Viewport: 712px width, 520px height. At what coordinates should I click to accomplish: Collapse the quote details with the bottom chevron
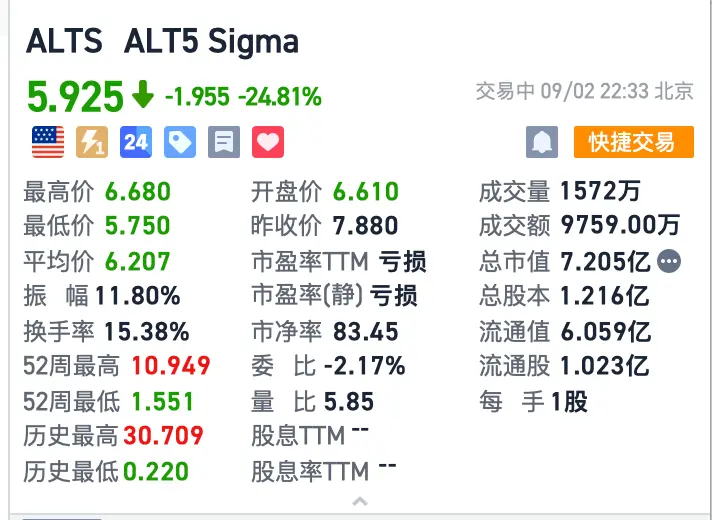(360, 501)
